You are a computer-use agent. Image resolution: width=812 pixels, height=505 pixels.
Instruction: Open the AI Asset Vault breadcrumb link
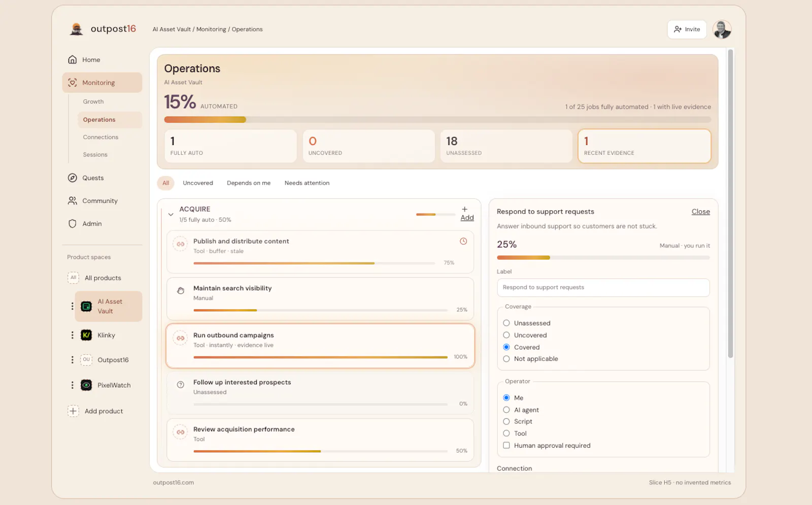[x=172, y=29]
